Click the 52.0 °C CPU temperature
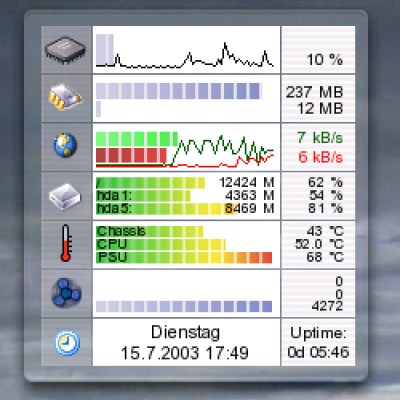 pos(319,244)
